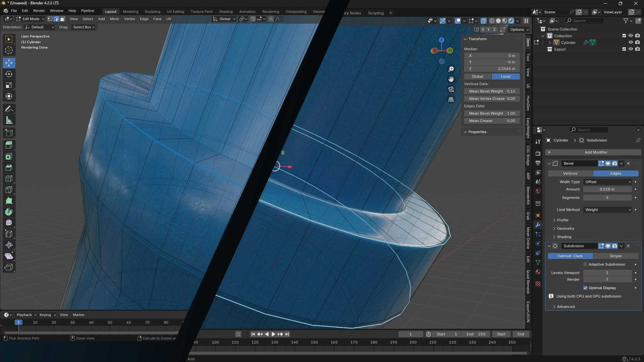Toggle Bevel modifier realtime viewport display
This screenshot has height=362, width=644.
coord(608,163)
